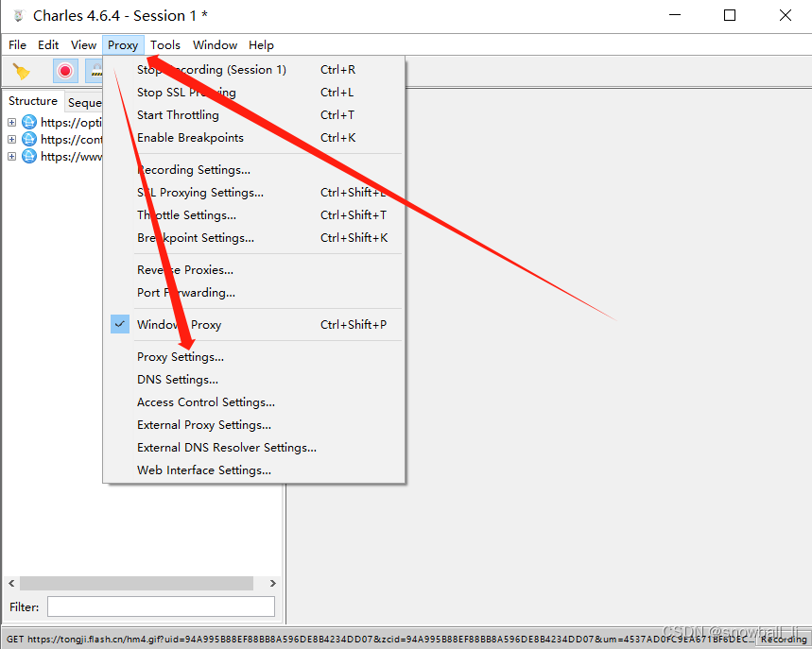Click the broom clear session icon
812x649 pixels.
click(x=21, y=71)
